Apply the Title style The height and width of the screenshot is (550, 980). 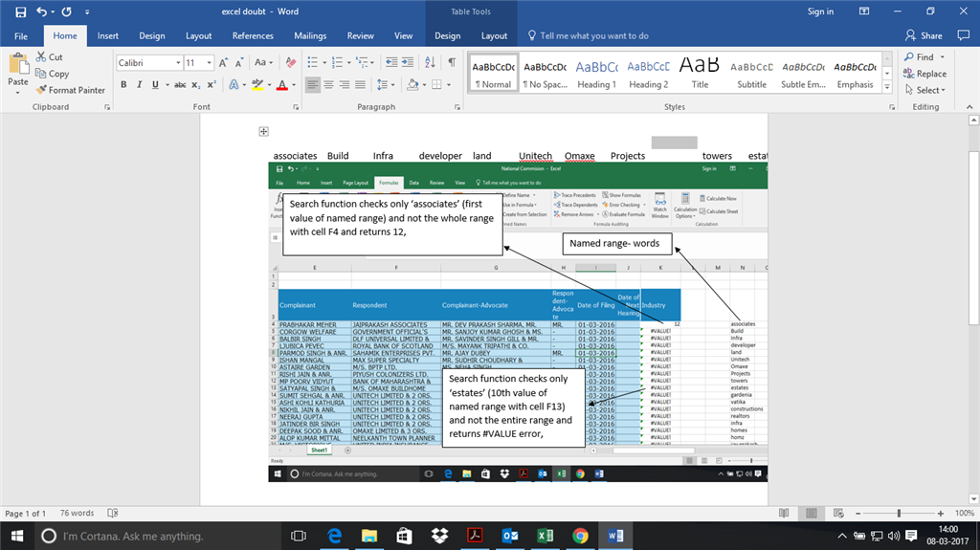(700, 74)
